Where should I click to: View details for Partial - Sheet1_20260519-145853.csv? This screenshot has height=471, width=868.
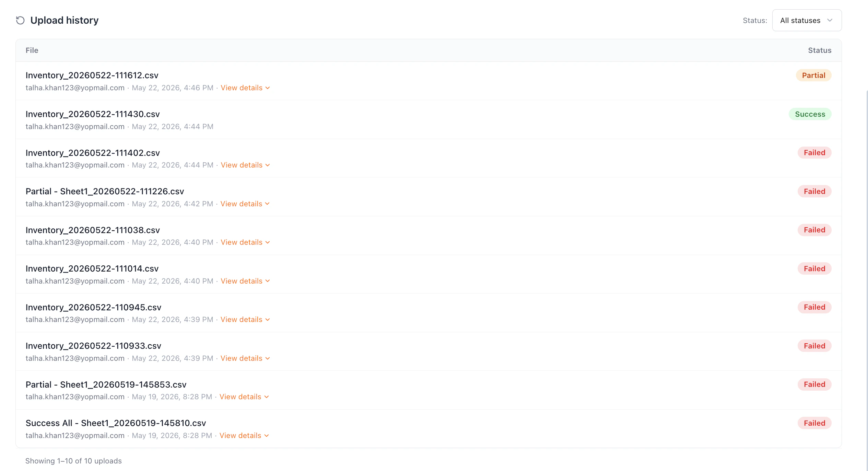(244, 397)
